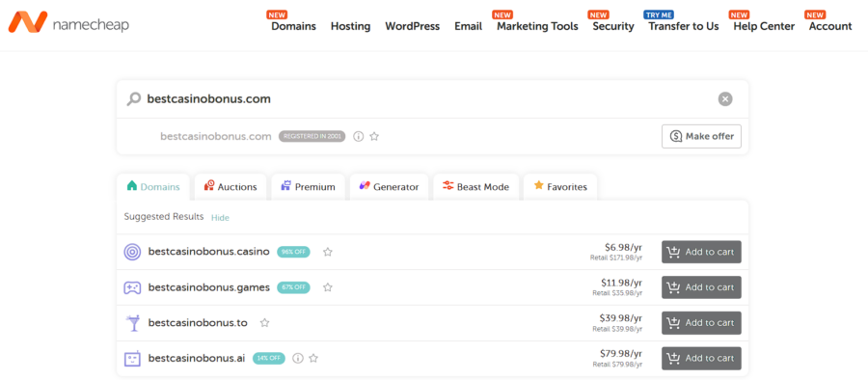Open the Beast Mode tab
Image resolution: width=868 pixels, height=380 pixels.
coord(475,187)
